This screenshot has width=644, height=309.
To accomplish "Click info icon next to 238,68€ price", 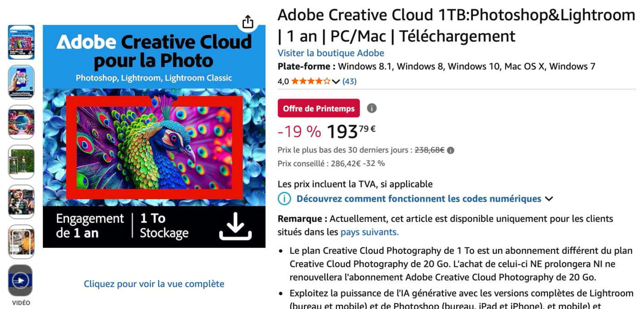I will (451, 150).
